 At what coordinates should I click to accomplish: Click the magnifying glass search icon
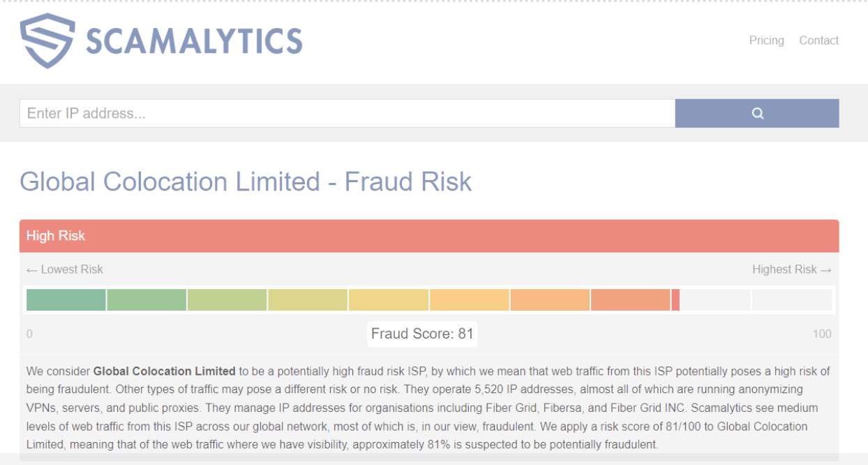tap(758, 113)
